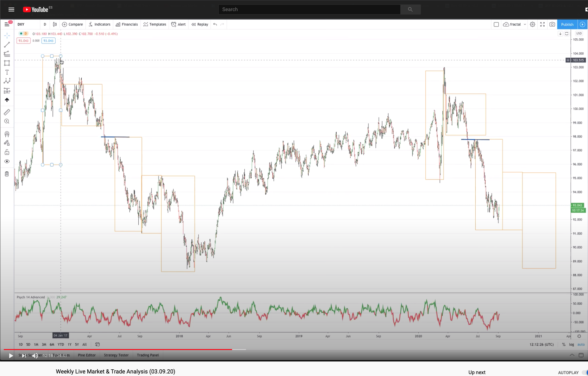The image size is (588, 376).
Task: Toggle lock all drawing tools
Action: pos(7,152)
